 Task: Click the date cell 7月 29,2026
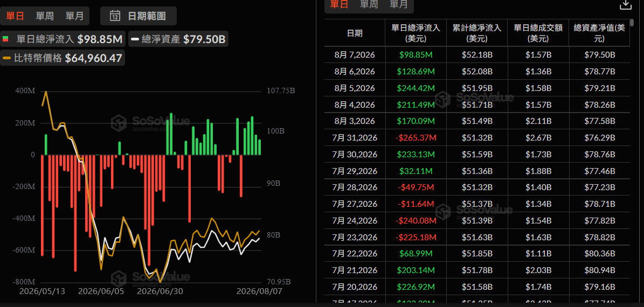[x=355, y=171]
